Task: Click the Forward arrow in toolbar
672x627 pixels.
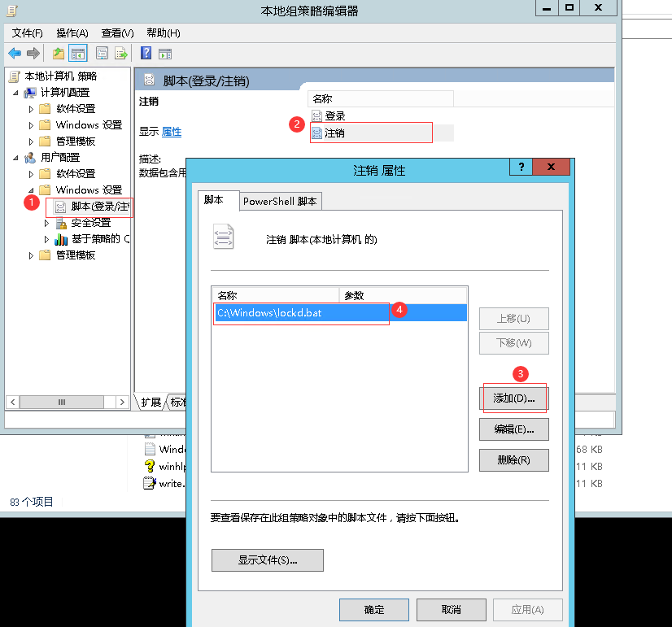Action: [33, 54]
